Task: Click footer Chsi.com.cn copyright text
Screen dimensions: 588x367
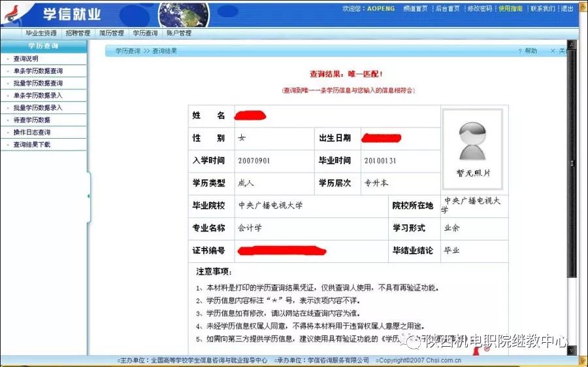Action: 420,360
